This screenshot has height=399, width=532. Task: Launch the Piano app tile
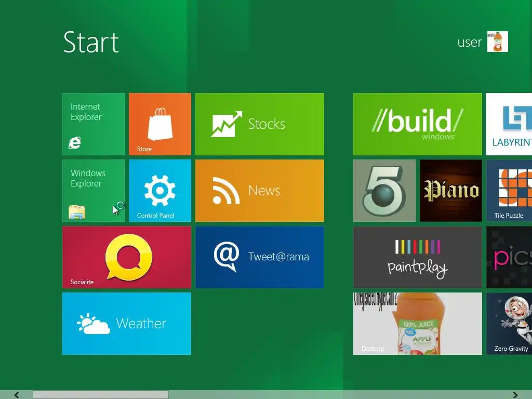[x=450, y=191]
